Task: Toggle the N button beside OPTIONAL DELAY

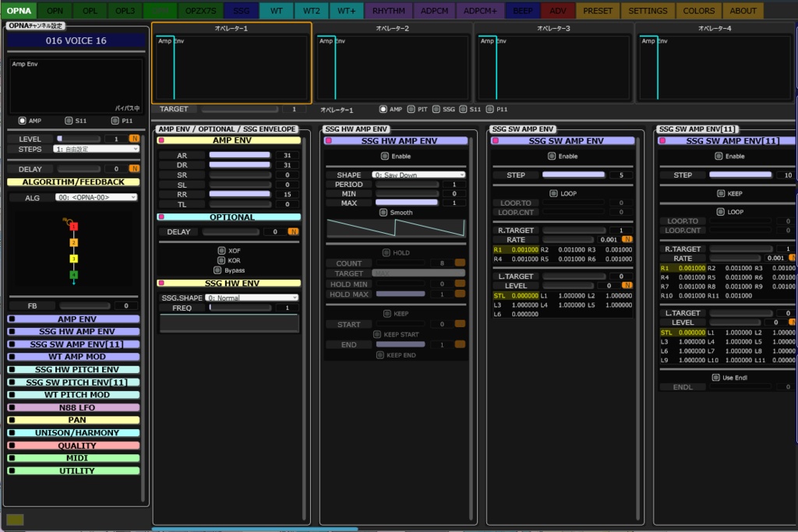Action: (293, 231)
